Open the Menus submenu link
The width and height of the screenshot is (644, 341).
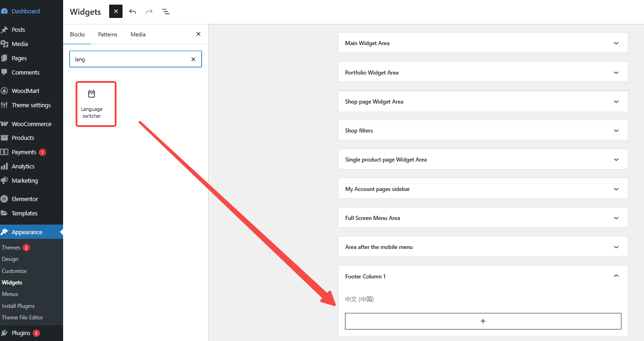[x=10, y=294]
